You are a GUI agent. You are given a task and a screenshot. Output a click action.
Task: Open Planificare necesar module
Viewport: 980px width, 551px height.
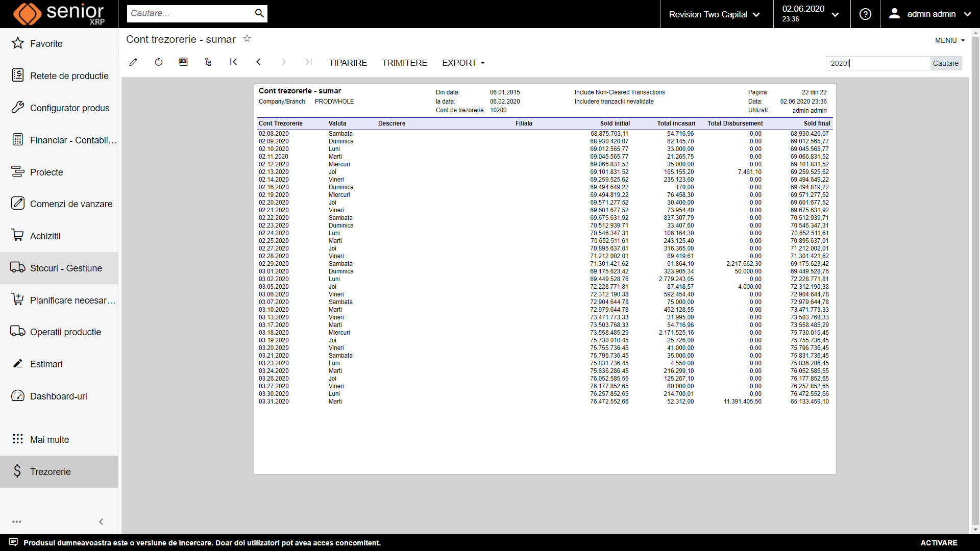59,300
